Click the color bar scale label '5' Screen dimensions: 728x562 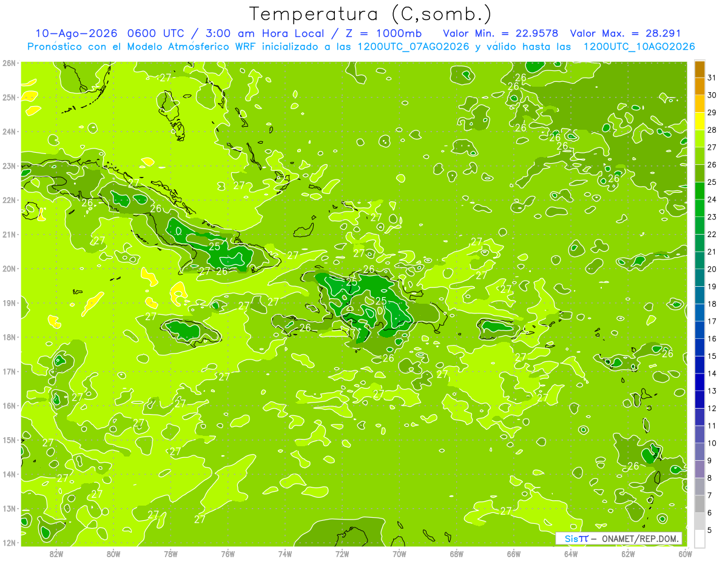[710, 530]
